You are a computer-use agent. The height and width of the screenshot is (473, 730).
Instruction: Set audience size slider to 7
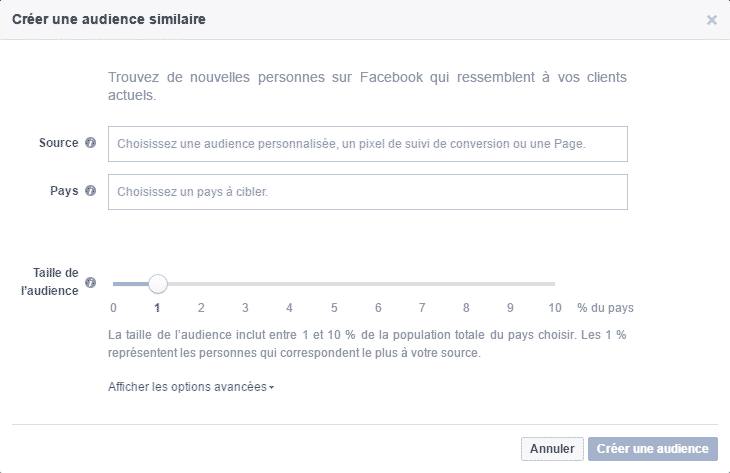point(422,284)
